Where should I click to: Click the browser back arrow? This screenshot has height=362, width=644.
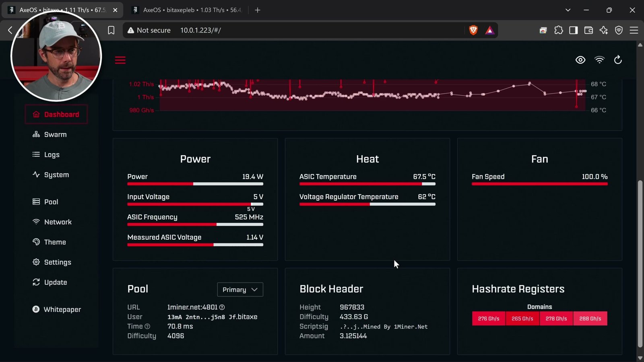click(10, 30)
